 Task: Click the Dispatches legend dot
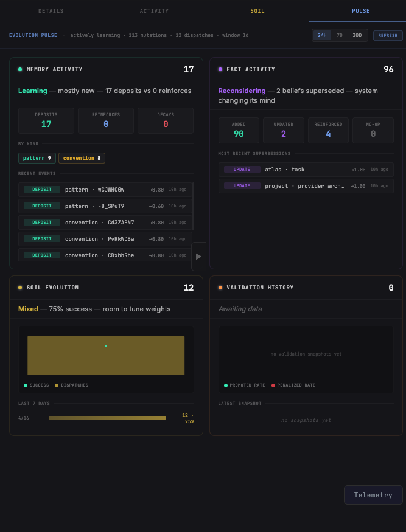57,385
